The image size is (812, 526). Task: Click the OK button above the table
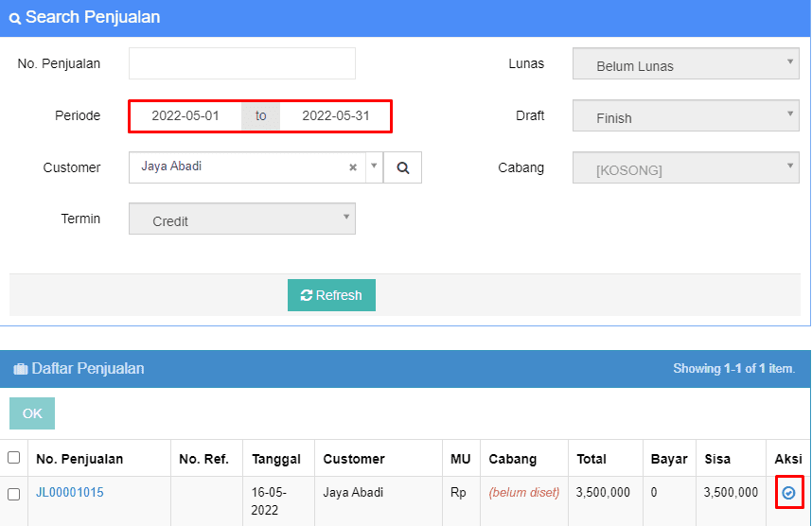pos(32,413)
